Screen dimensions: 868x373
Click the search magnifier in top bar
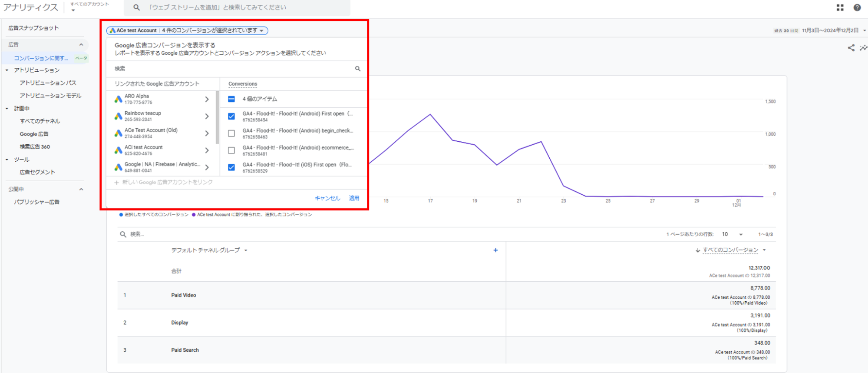(136, 7)
